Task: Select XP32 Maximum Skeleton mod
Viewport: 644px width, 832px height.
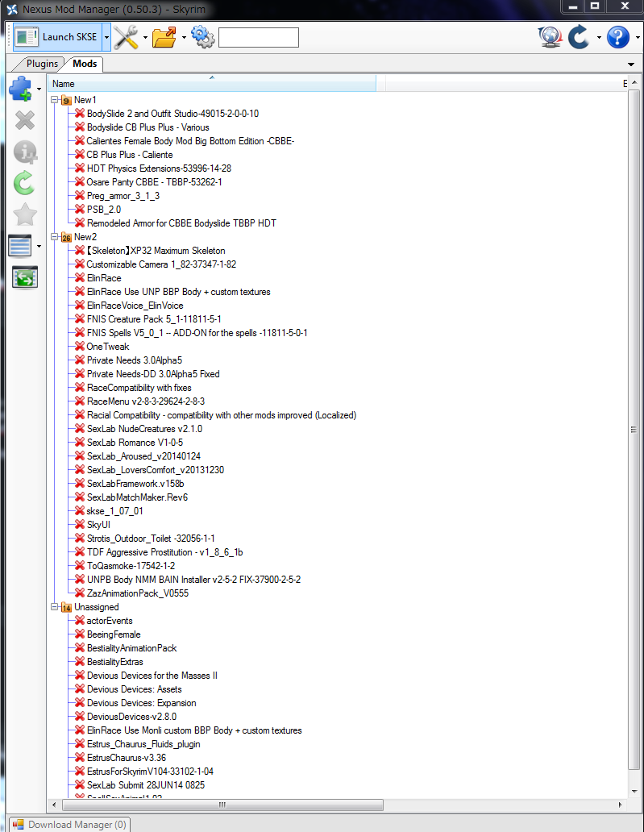Action: tap(156, 251)
